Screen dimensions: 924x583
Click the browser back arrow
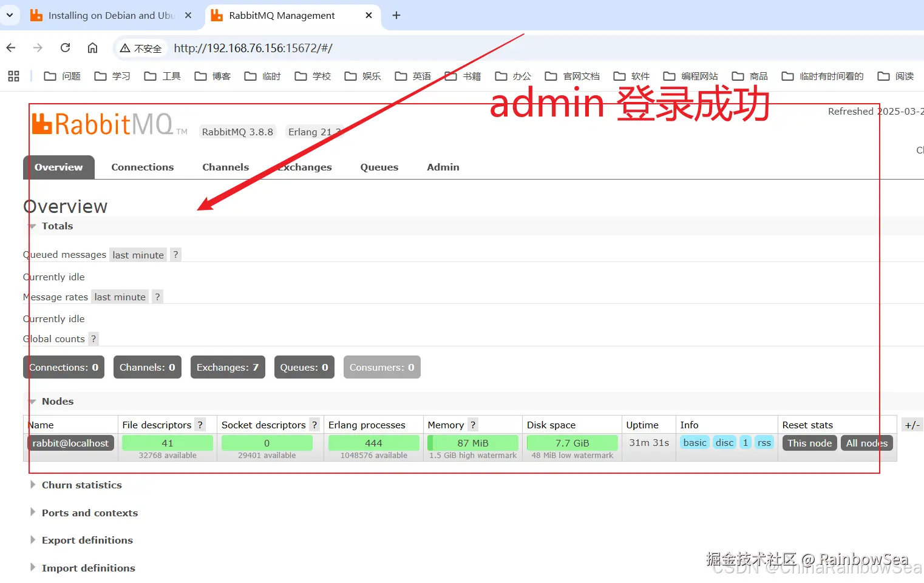pyautogui.click(x=11, y=48)
